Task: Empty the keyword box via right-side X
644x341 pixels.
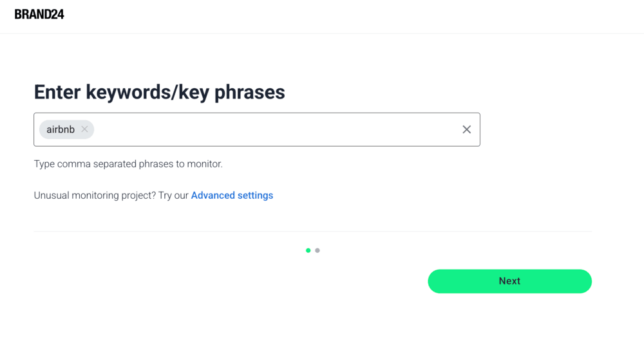Action: coord(467,129)
